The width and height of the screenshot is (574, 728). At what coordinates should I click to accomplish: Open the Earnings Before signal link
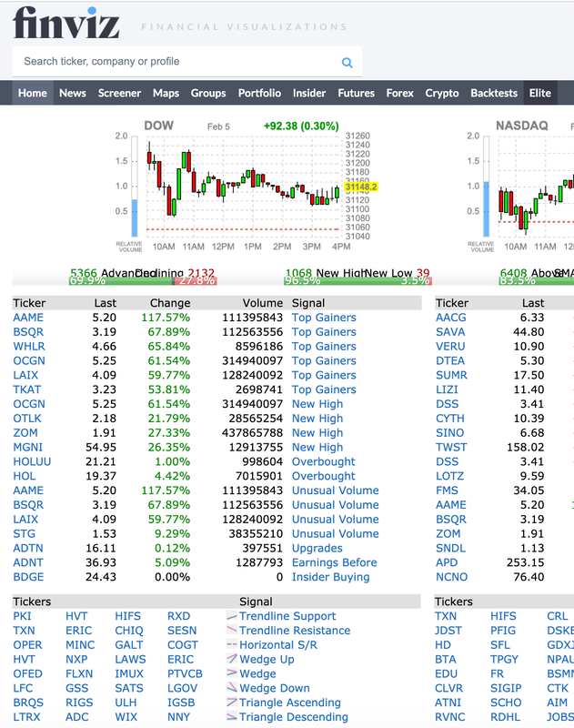click(x=334, y=562)
